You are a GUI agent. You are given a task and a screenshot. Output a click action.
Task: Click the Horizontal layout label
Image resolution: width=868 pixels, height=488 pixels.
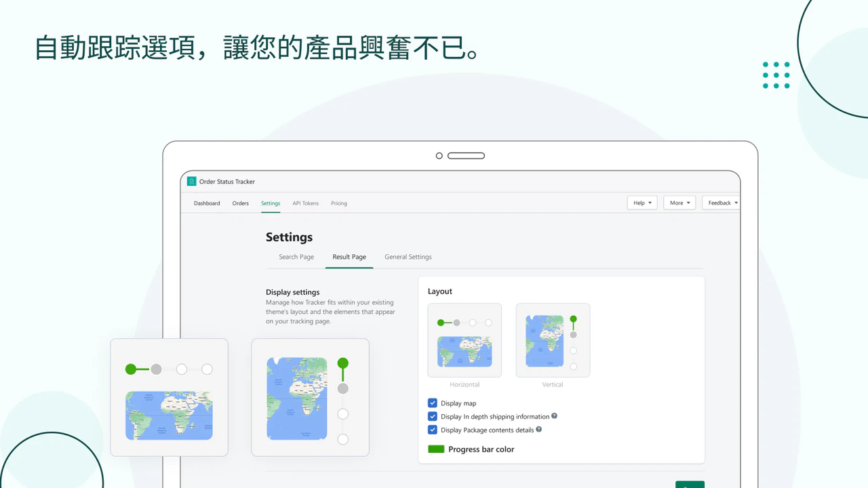pyautogui.click(x=465, y=384)
